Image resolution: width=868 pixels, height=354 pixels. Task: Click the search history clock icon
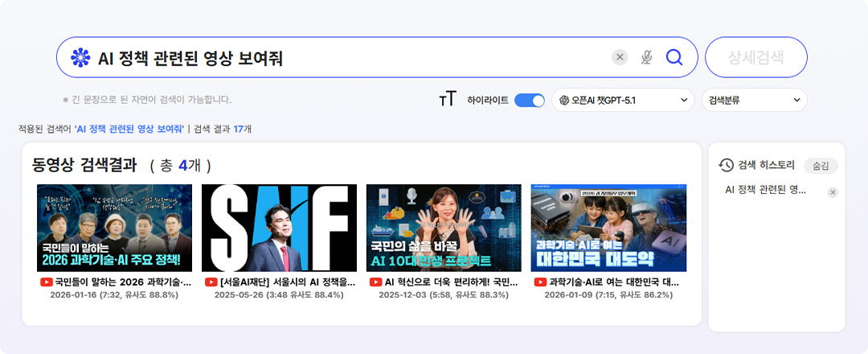(x=726, y=165)
